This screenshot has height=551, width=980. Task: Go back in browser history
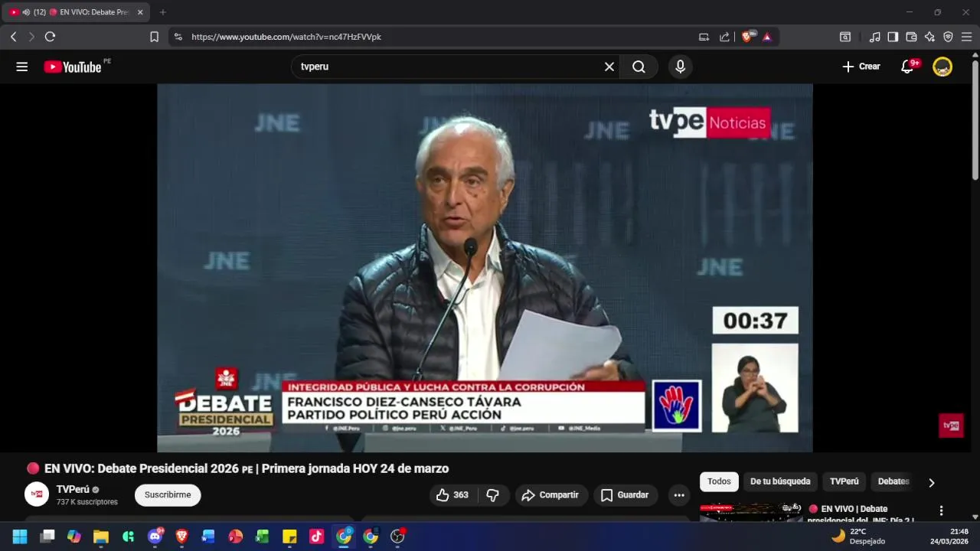(13, 37)
